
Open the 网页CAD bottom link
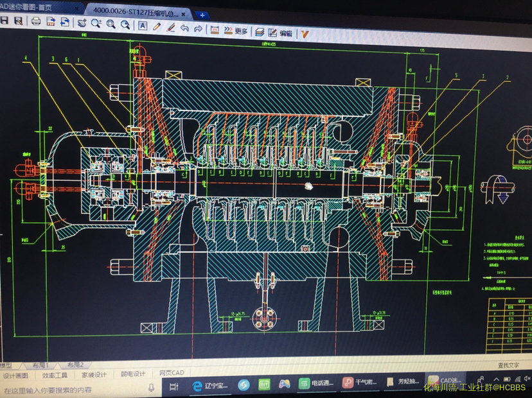[x=172, y=373]
